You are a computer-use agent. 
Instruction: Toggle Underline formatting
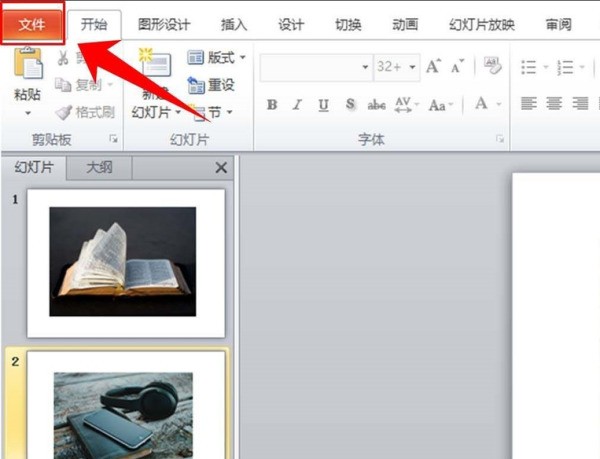click(322, 104)
